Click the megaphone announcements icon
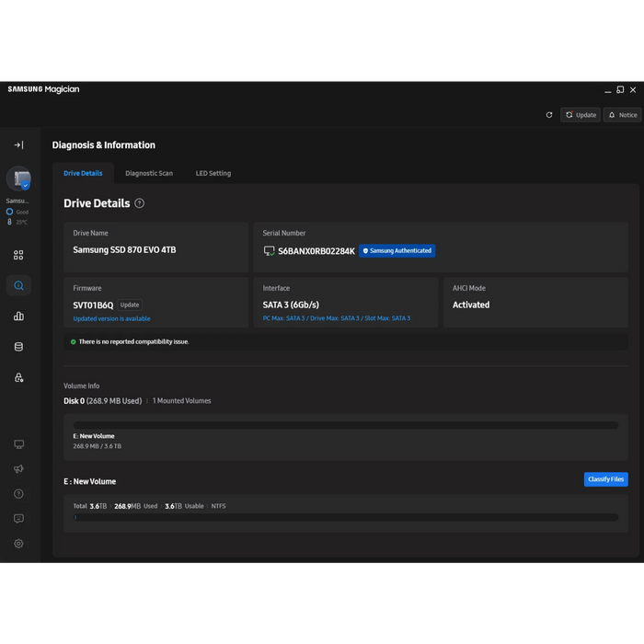 pos(19,469)
